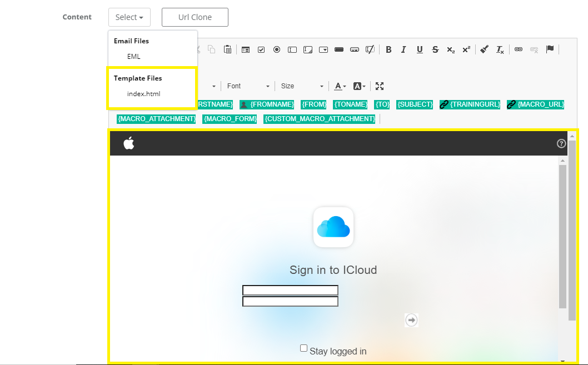Insert the {CUSTOM_MACRO_ATTACHMENT} macro
Screen dimensions: 588x365
[320, 119]
